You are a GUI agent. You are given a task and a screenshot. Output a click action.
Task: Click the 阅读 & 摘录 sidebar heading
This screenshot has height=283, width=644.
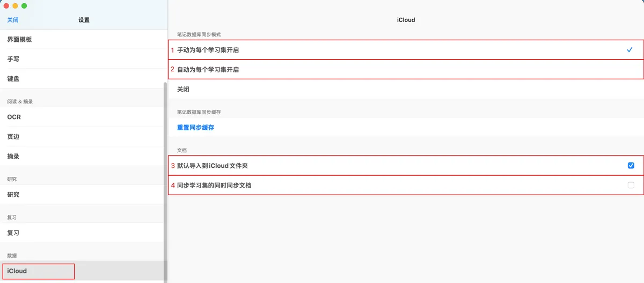(x=20, y=101)
